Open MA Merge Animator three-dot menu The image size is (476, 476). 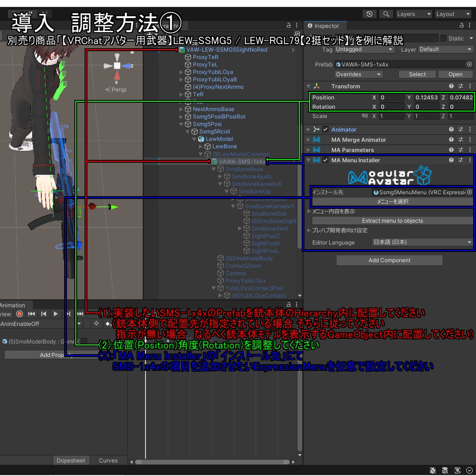(469, 139)
